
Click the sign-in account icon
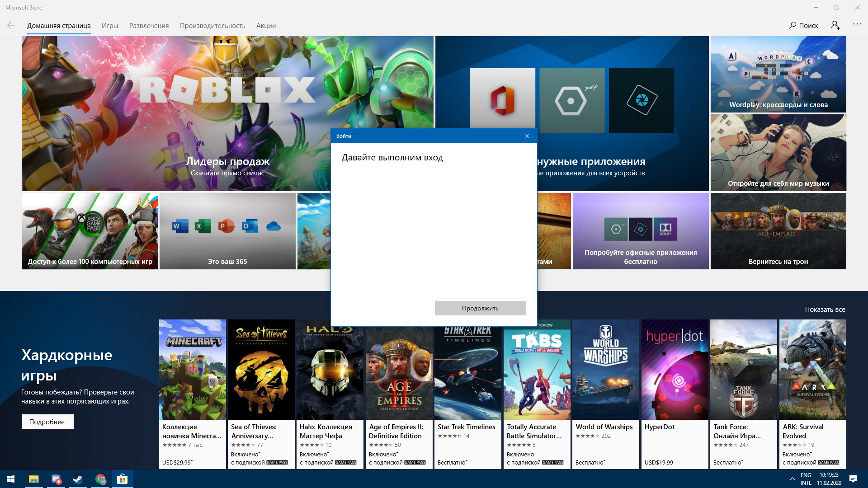click(x=835, y=25)
